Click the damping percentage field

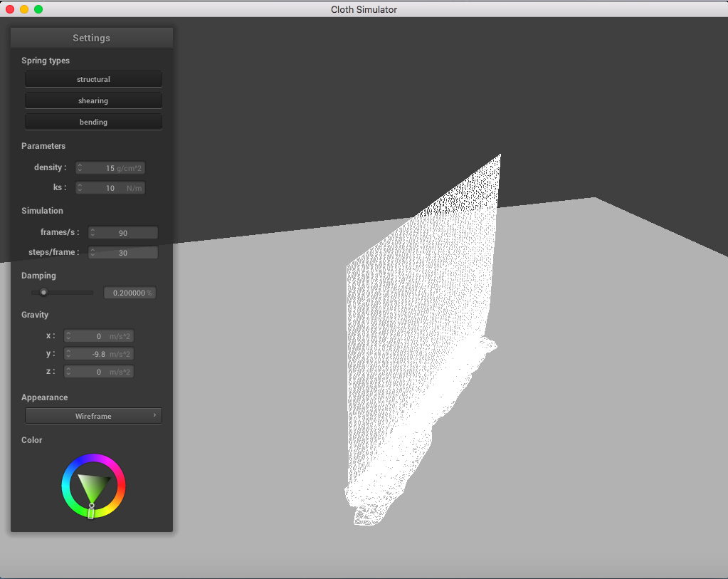pyautogui.click(x=130, y=293)
